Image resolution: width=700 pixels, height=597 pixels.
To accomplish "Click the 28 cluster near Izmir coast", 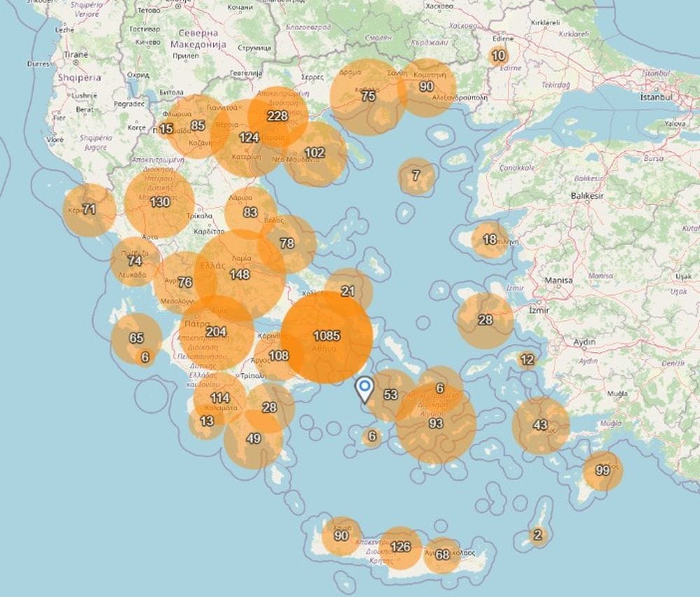I will [484, 319].
